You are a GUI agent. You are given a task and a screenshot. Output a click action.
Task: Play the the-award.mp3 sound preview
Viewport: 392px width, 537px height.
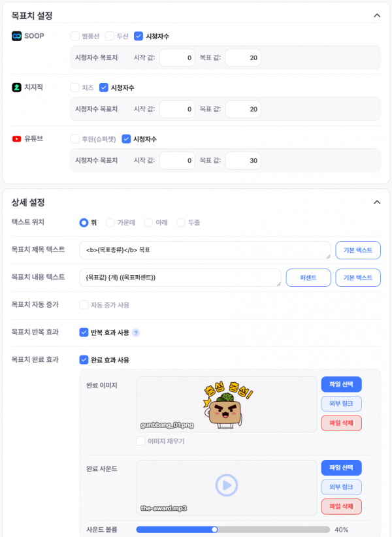click(x=226, y=485)
